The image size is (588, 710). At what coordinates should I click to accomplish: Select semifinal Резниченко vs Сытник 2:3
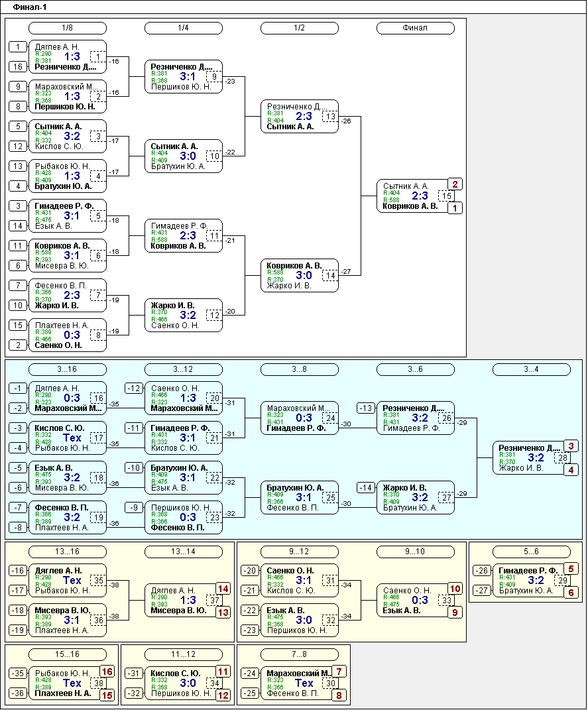coord(299,117)
